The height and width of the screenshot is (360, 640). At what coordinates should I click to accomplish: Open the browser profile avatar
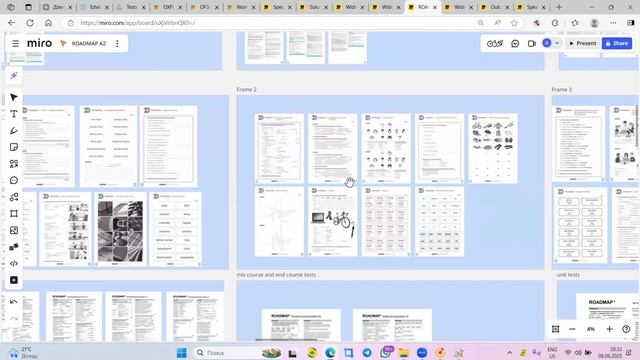[x=594, y=23]
